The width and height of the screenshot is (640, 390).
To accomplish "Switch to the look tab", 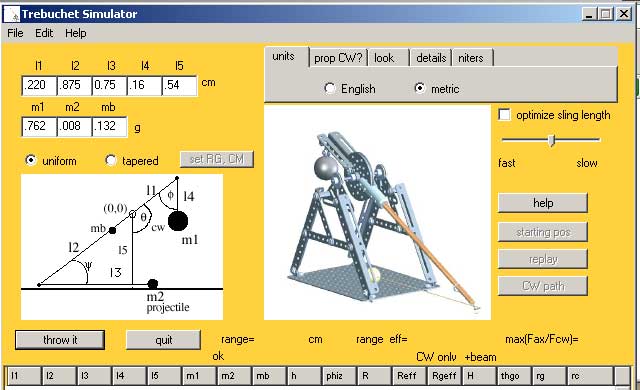I will (x=389, y=58).
